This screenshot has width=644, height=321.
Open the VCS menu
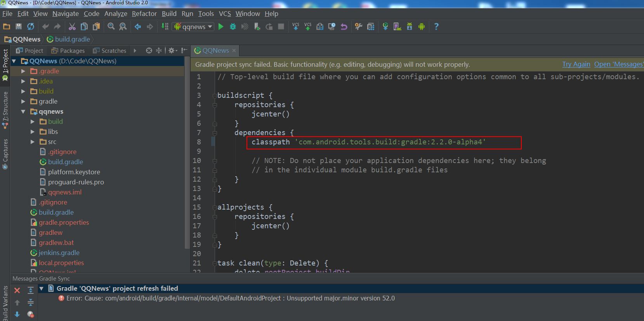[225, 14]
